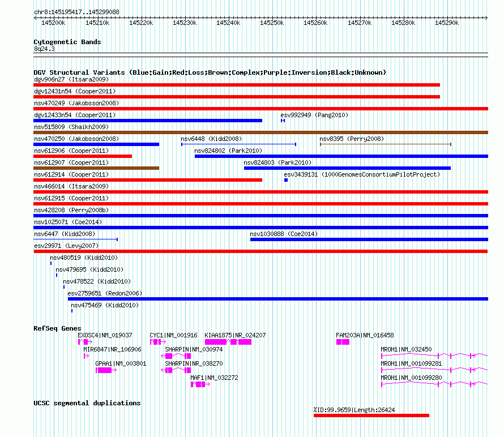Select the SHARPIN NM_030974 gene glyph

(x=176, y=356)
